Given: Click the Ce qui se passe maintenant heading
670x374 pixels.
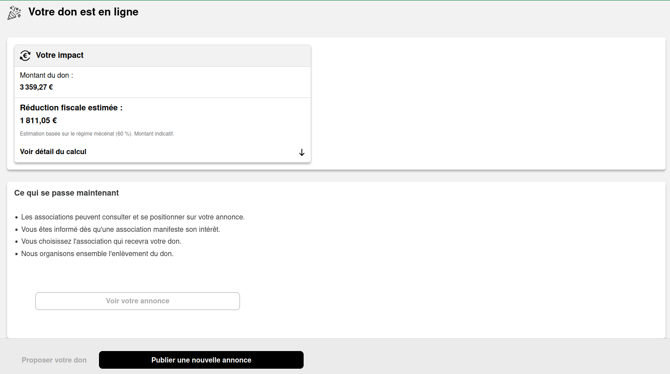Looking at the screenshot, I should click(x=66, y=193).
